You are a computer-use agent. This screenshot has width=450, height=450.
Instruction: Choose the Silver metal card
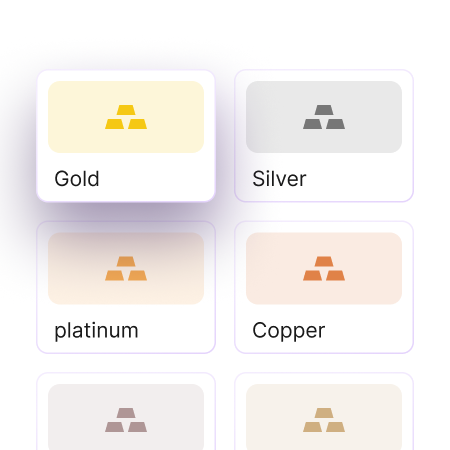pyautogui.click(x=324, y=136)
